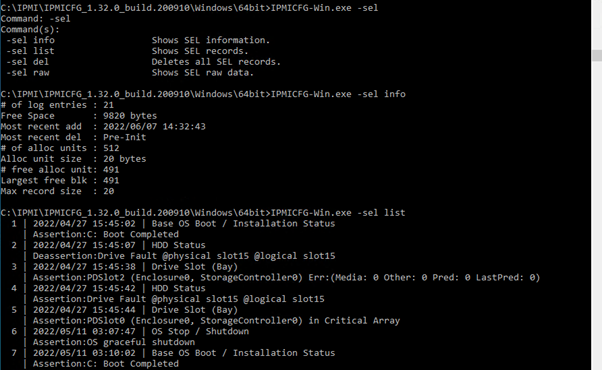Click the 'Max record size : 20' line
Viewport: 602px width, 370px height.
57,191
